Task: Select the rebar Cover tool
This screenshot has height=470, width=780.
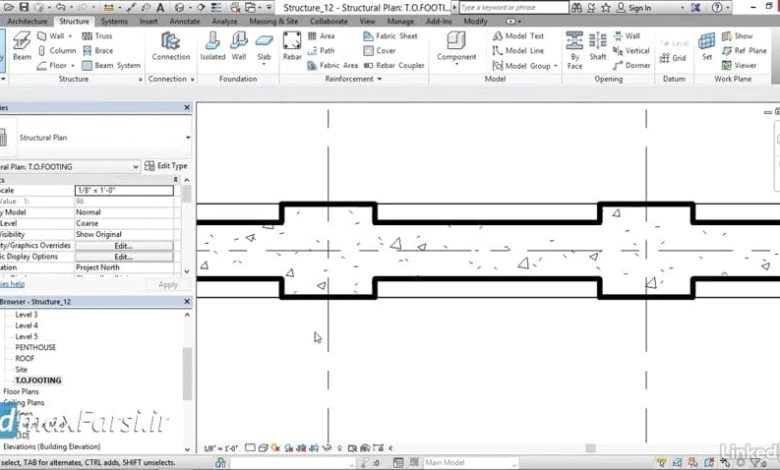Action: tap(380, 51)
